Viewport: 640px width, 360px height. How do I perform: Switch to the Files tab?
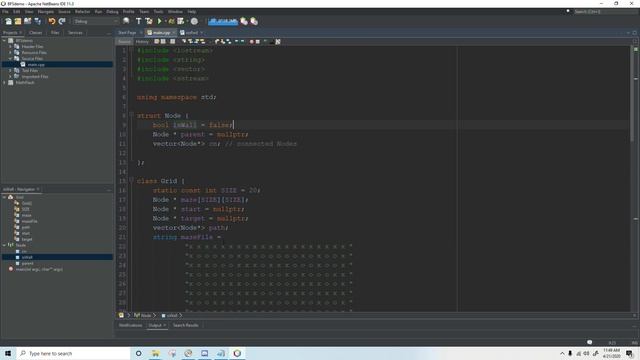click(x=55, y=33)
